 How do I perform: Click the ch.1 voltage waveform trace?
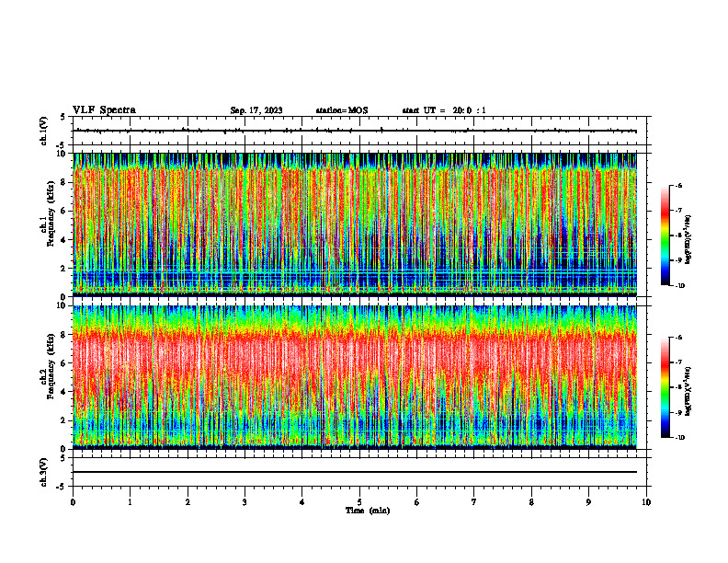tap(355, 131)
